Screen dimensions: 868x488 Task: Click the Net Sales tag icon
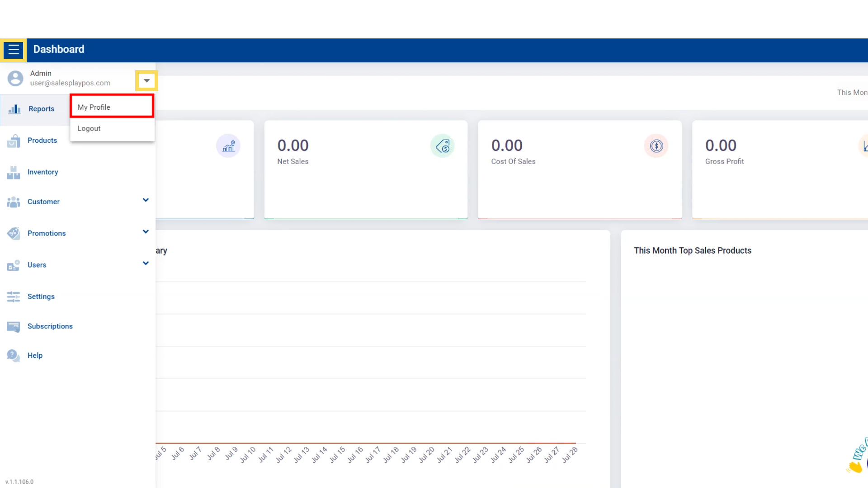(442, 146)
